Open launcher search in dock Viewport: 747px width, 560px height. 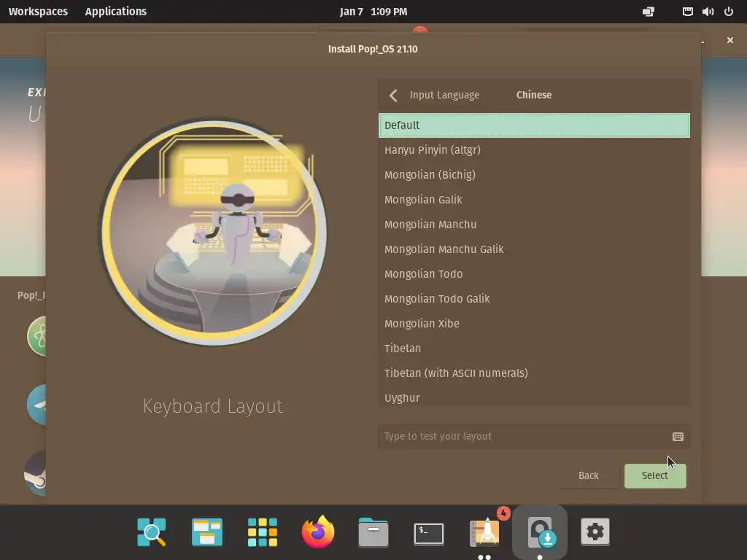click(x=152, y=532)
